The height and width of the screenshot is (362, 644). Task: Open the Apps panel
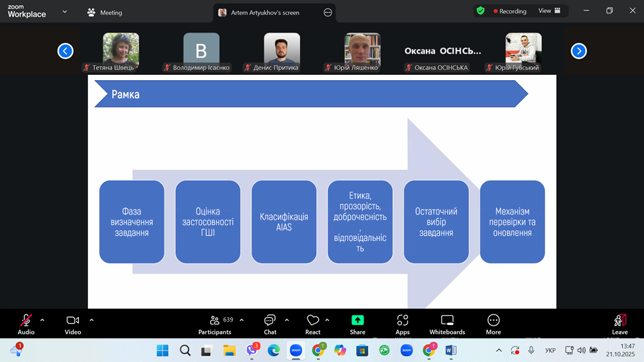tap(402, 324)
